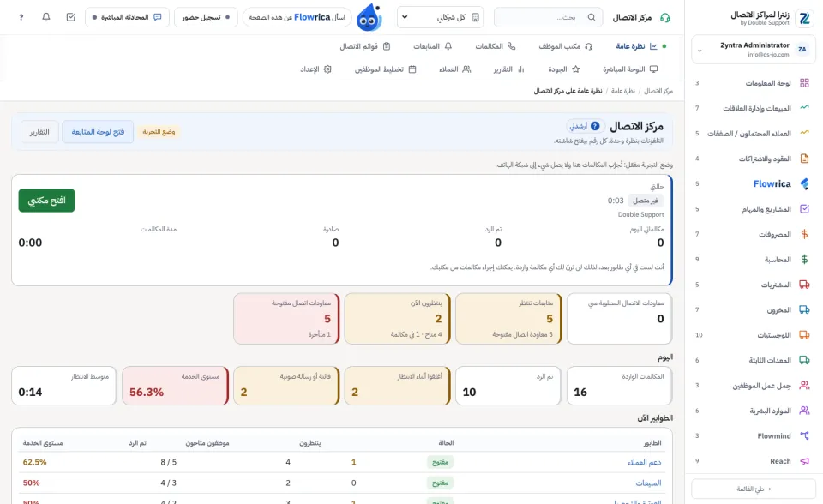Open Flowmind sidebar icon
The width and height of the screenshot is (823, 504).
804,435
